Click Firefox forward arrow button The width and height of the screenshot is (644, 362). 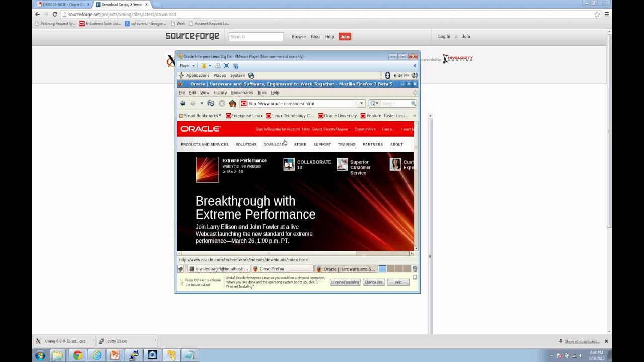[193, 103]
